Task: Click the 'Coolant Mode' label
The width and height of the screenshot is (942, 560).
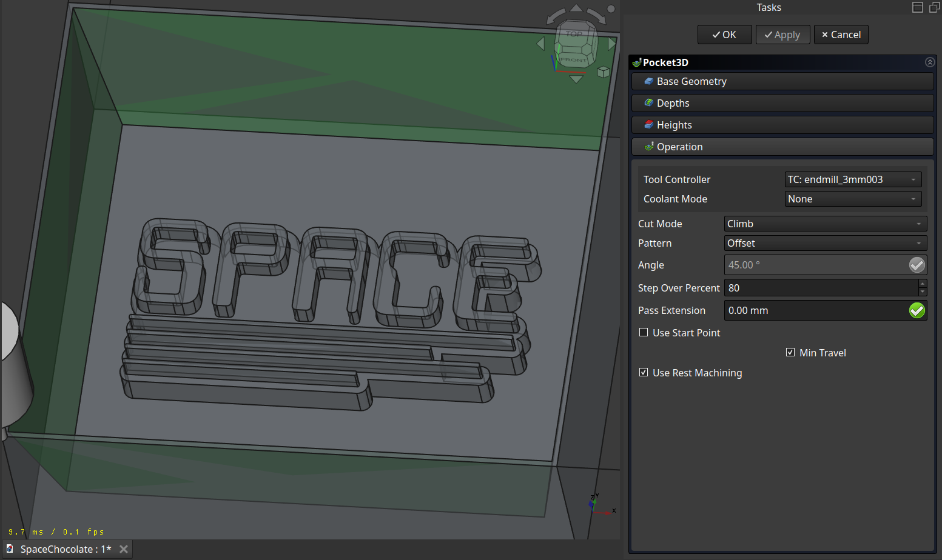Action: coord(675,199)
